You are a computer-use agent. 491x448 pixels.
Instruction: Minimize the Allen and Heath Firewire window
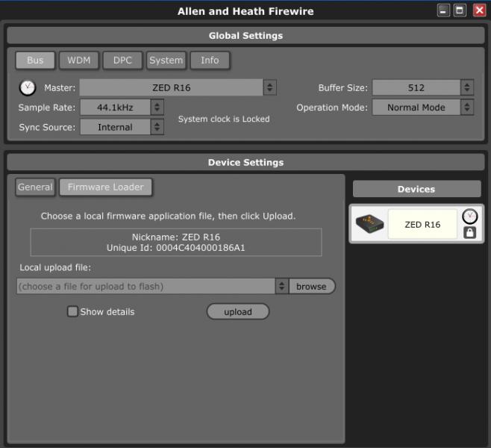[x=443, y=10]
